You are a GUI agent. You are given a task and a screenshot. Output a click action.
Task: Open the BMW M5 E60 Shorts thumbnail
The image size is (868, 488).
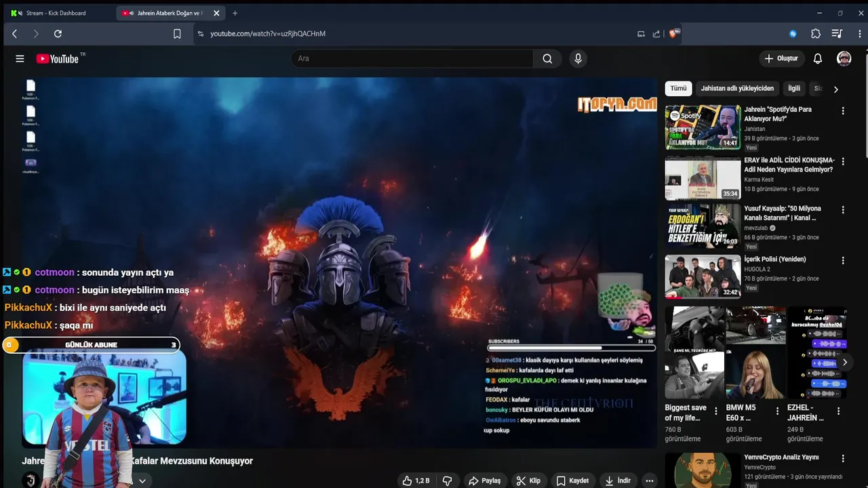(x=755, y=352)
